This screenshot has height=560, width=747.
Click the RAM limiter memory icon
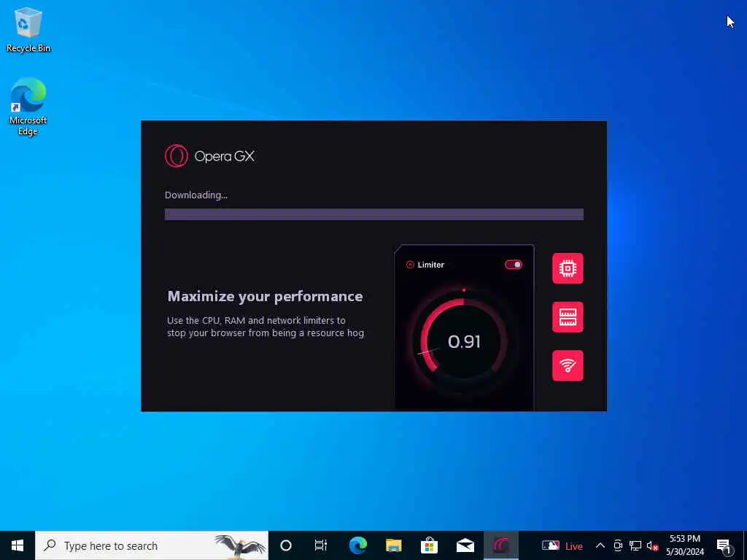568,317
